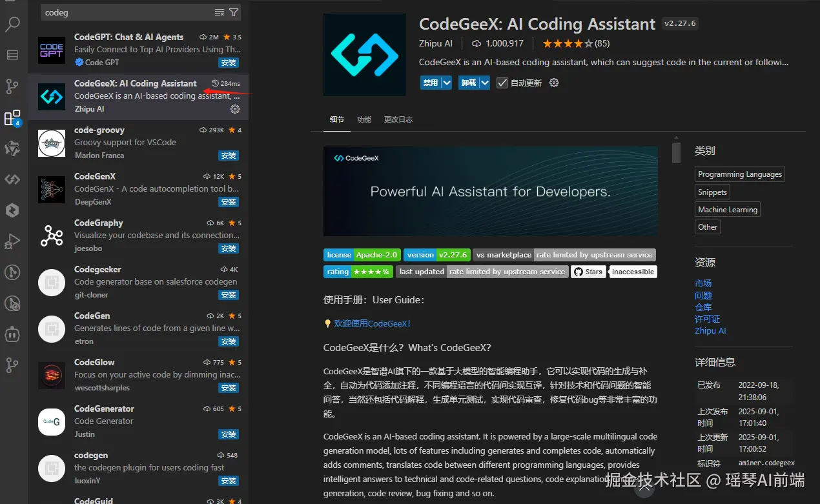
Task: Click the large CodeGeeX logo in details header
Action: point(365,55)
